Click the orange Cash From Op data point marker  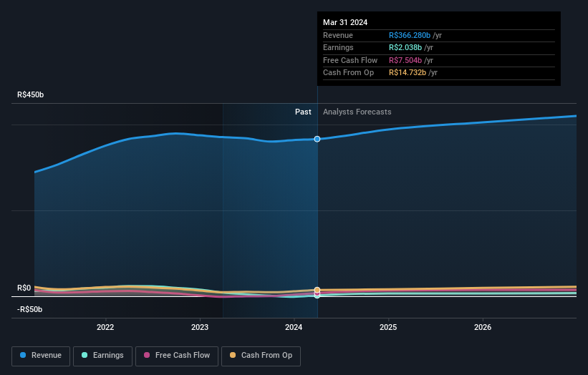coord(317,290)
